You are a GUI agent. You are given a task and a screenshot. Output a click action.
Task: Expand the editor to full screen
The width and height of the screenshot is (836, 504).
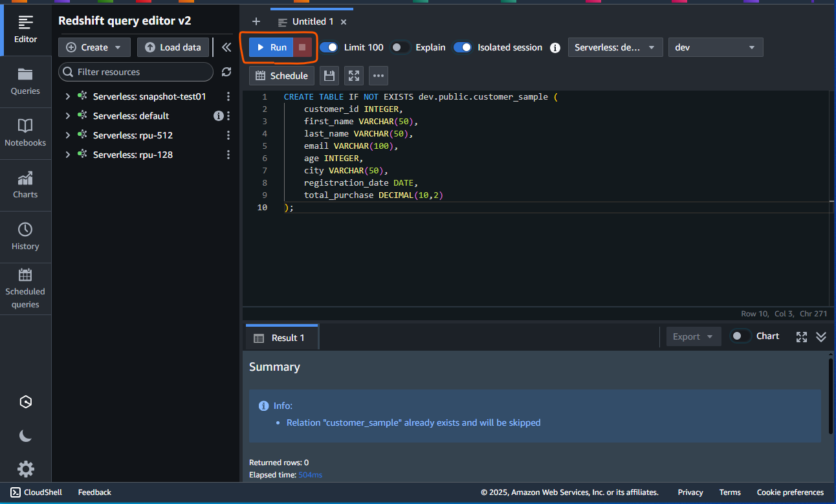tap(354, 76)
